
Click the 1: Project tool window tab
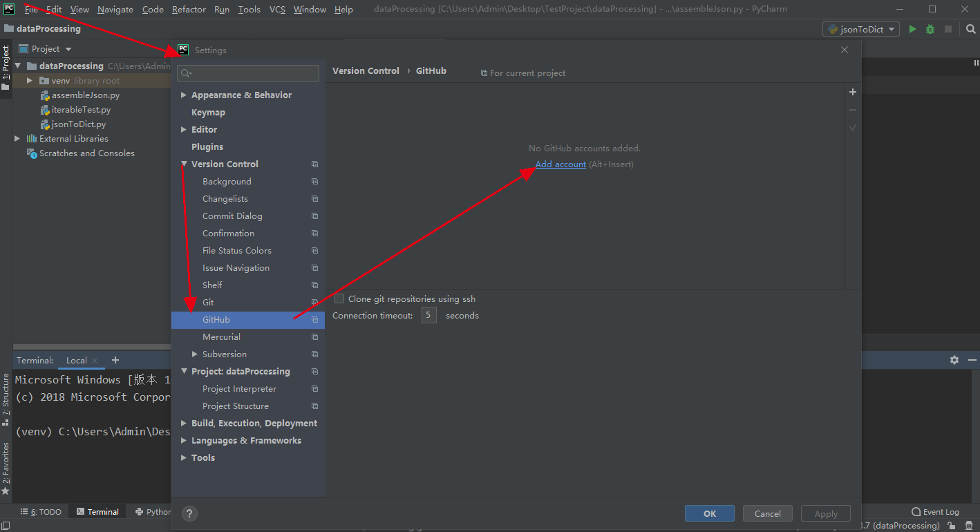[x=6, y=68]
